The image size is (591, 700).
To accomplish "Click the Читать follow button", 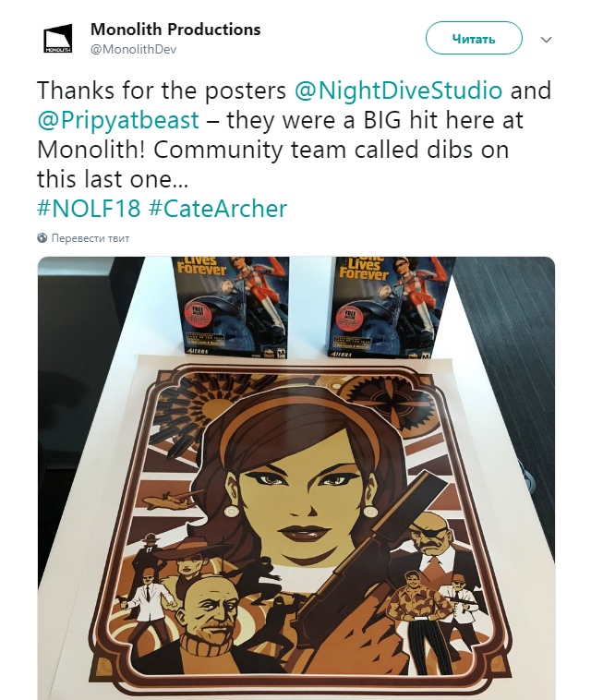I will 474,39.
